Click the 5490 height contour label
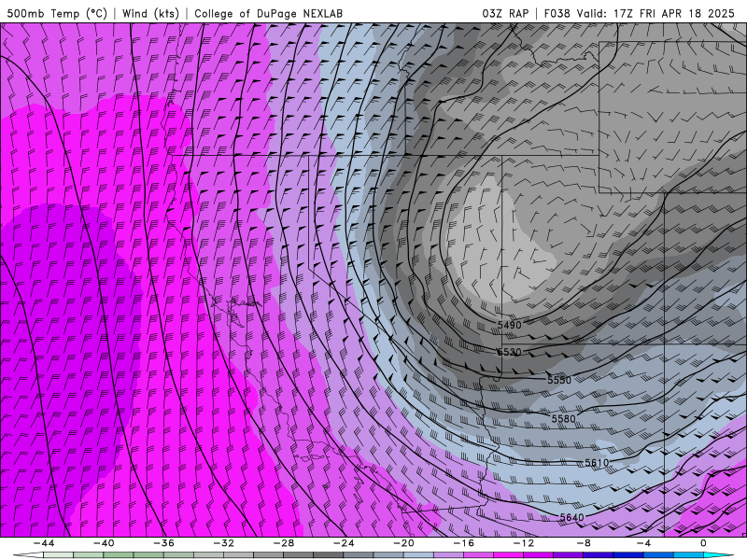The image size is (747, 560). point(509,325)
